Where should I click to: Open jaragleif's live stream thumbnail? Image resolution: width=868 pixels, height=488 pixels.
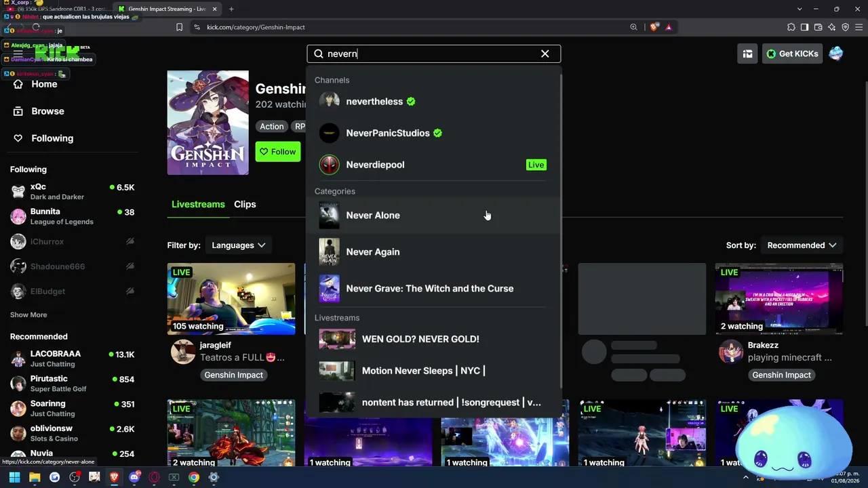231,299
